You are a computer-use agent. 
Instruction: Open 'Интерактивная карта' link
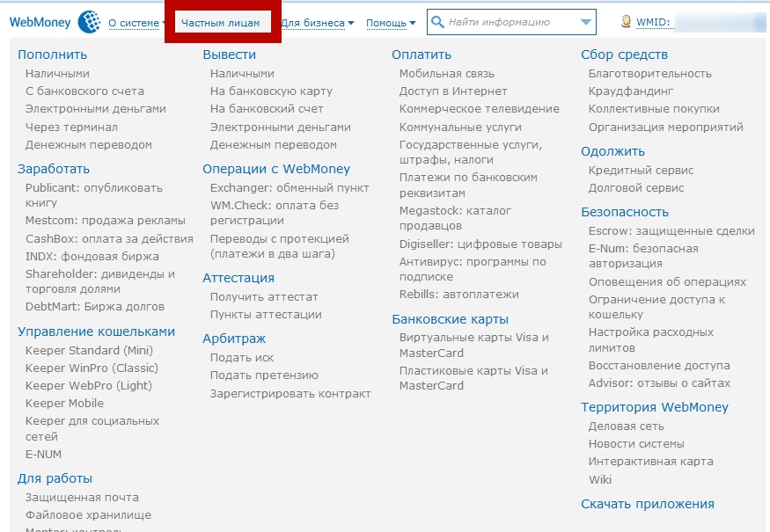point(650,462)
